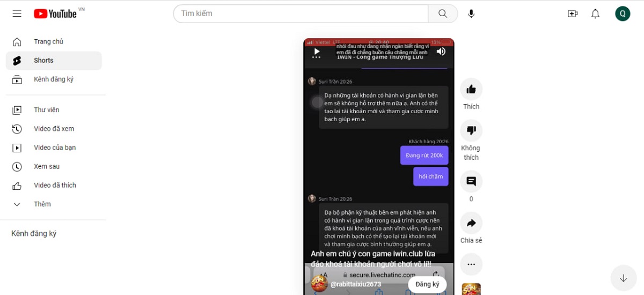Play the Short video
This screenshot has width=644, height=295.
tap(317, 51)
